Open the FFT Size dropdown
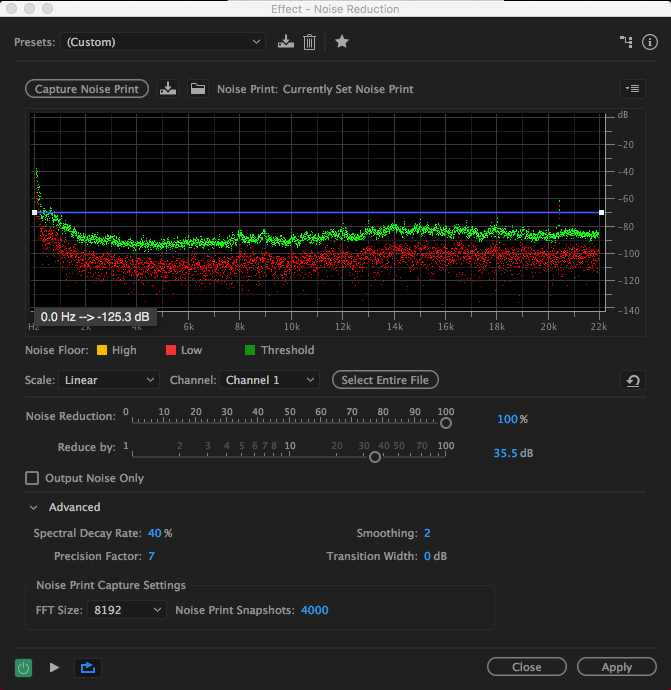This screenshot has width=671, height=690. pos(126,610)
